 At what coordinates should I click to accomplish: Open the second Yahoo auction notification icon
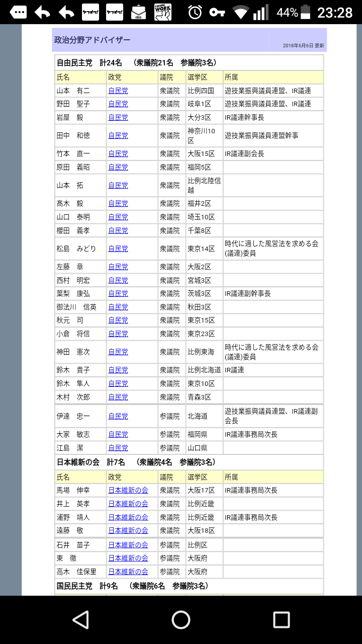click(x=115, y=12)
